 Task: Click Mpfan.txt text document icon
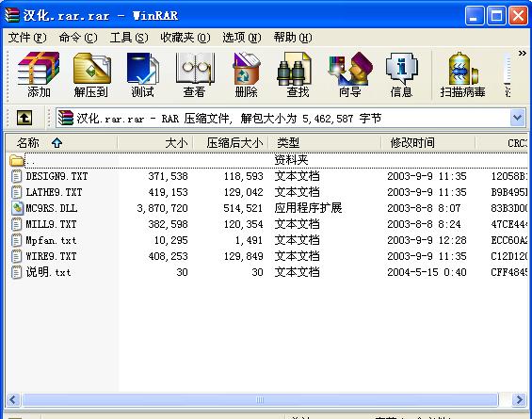(x=16, y=240)
